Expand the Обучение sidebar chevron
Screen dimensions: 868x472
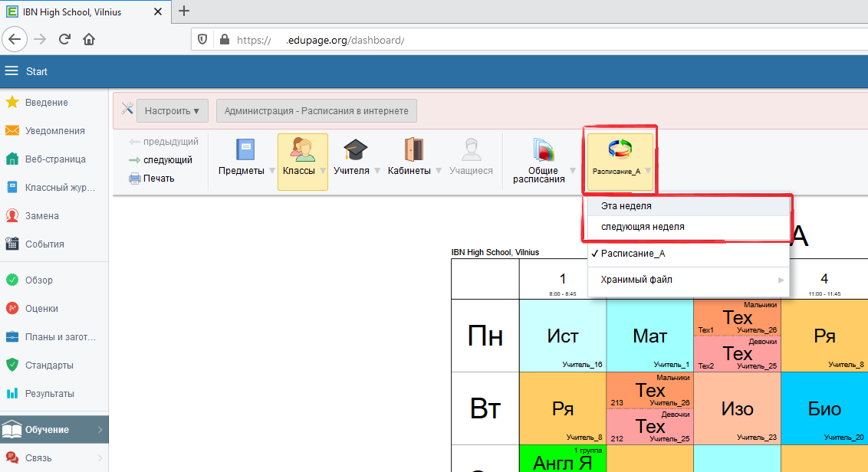(x=100, y=429)
